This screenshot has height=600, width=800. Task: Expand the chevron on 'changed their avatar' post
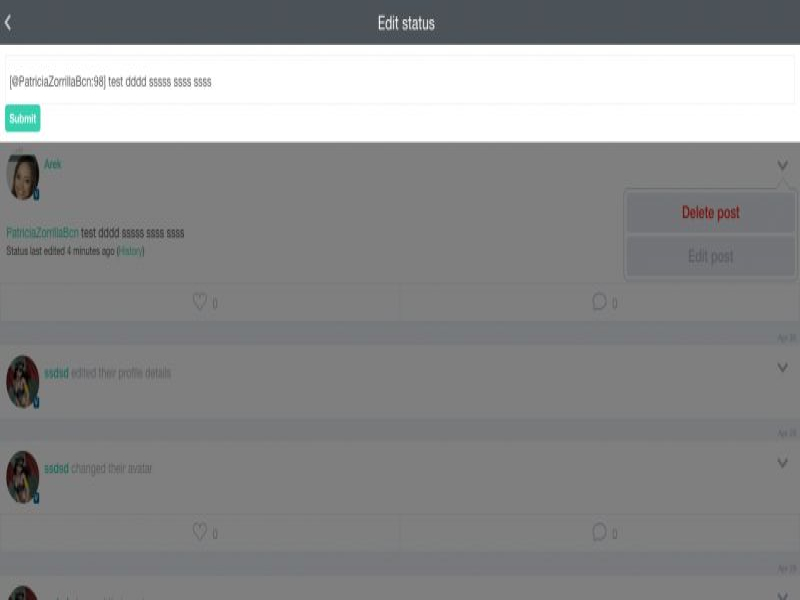point(782,463)
